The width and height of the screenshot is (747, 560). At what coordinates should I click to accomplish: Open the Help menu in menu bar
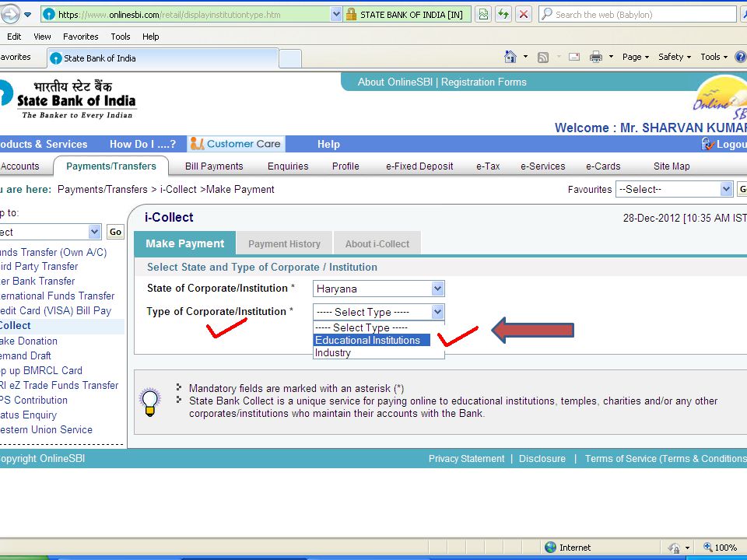[x=150, y=37]
